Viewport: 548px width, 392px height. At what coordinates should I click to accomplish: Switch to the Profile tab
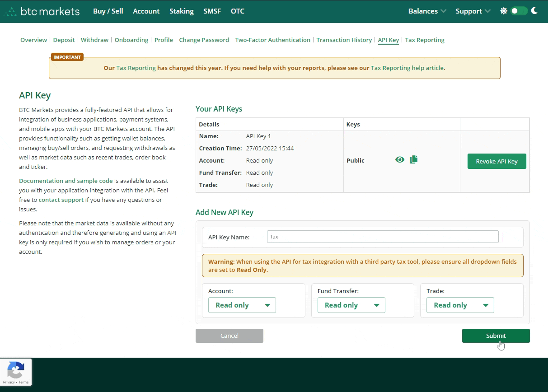164,40
